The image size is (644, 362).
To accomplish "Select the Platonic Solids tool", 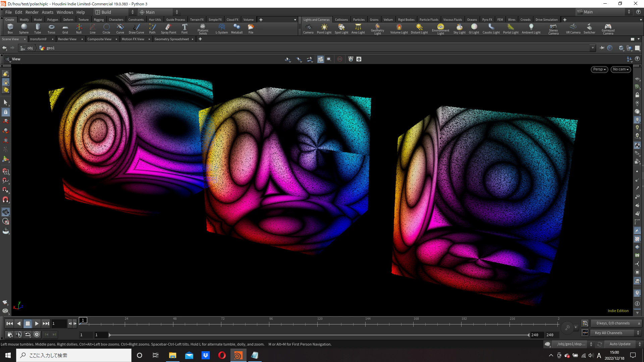I will (x=203, y=29).
